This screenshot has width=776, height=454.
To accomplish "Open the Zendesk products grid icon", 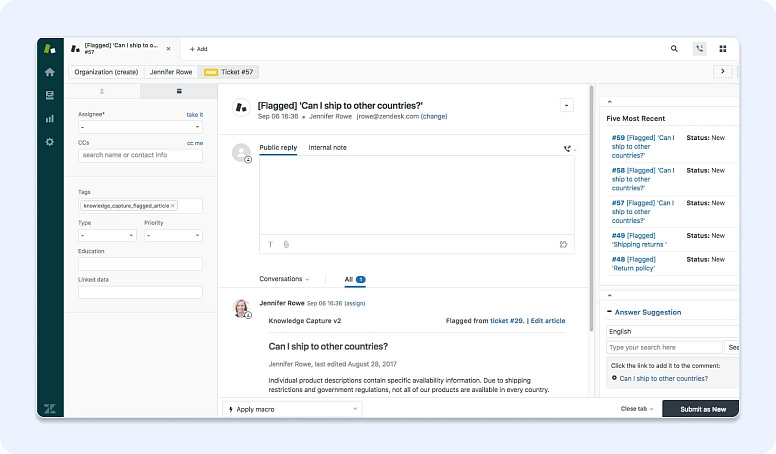I will tap(722, 48).
